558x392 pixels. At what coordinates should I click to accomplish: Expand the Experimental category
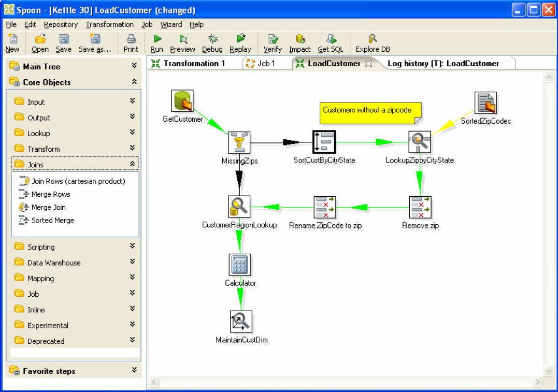coord(133,324)
